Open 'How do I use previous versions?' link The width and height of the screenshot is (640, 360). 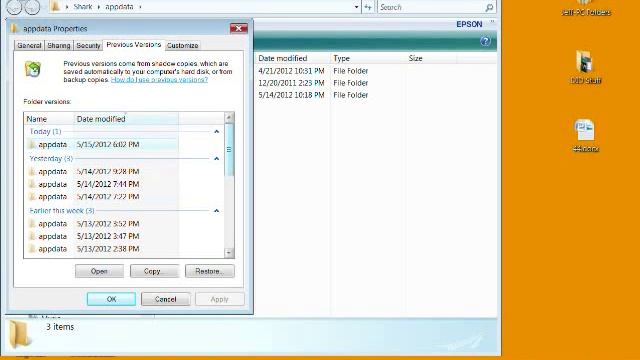pyautogui.click(x=159, y=80)
